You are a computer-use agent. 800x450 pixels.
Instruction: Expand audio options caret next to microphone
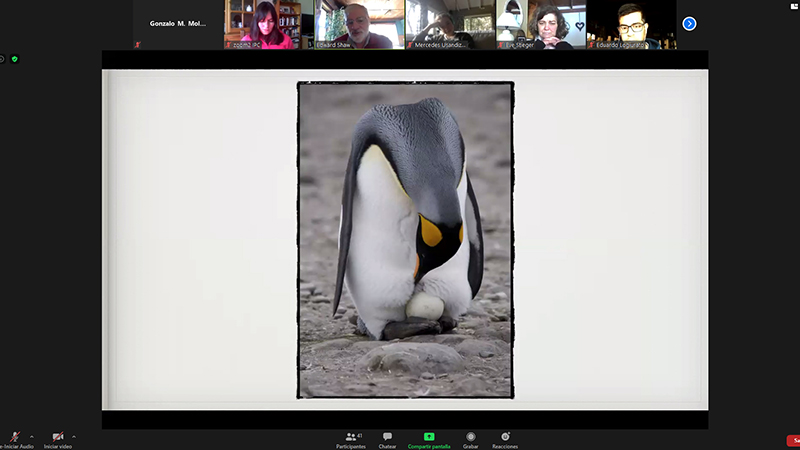coord(31,436)
